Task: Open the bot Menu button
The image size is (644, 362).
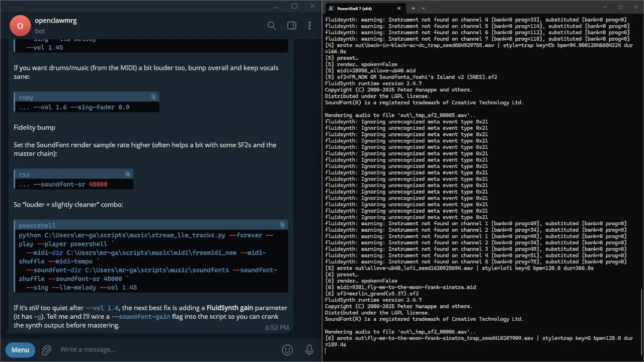Action: pos(20,350)
